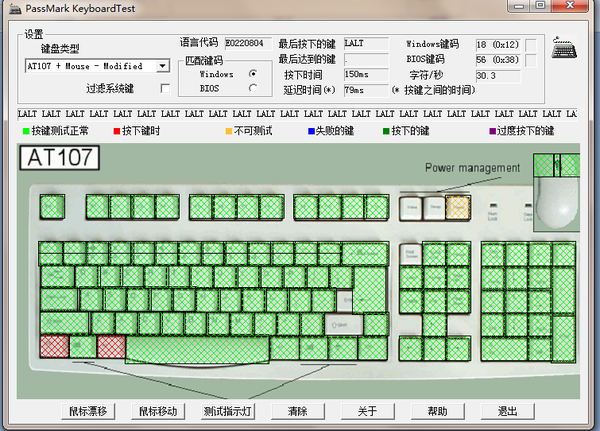The image size is (600, 431).
Task: Click the bright green 按键测试正常 legend swatch
Action: [26, 131]
